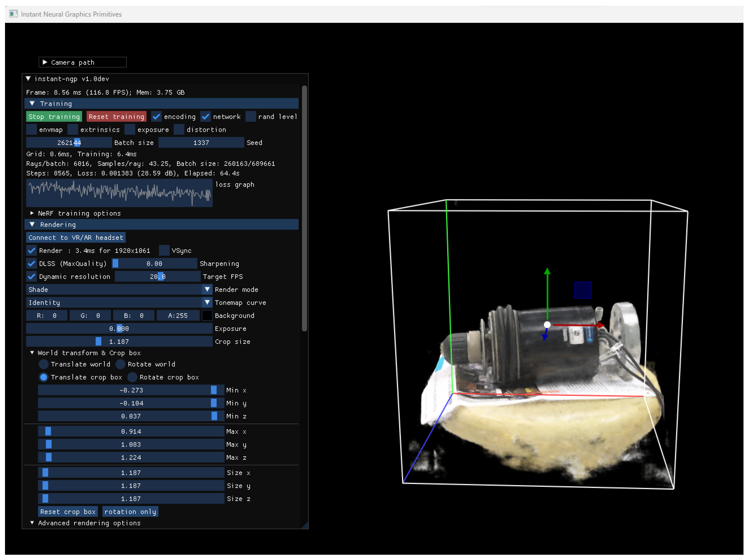The image size is (750, 560).
Task: Collapse the Training section header
Action: [161, 103]
